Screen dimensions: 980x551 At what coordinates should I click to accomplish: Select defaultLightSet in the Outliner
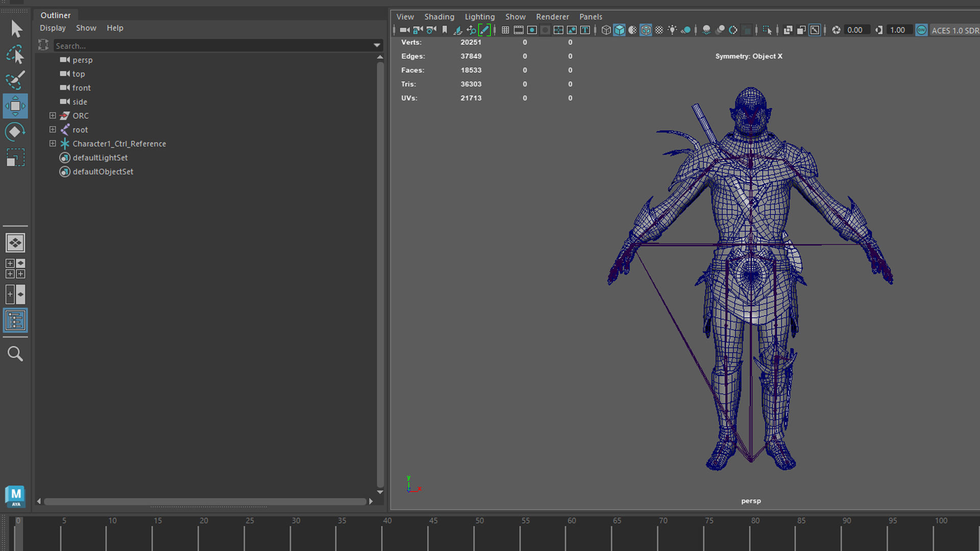[100, 158]
